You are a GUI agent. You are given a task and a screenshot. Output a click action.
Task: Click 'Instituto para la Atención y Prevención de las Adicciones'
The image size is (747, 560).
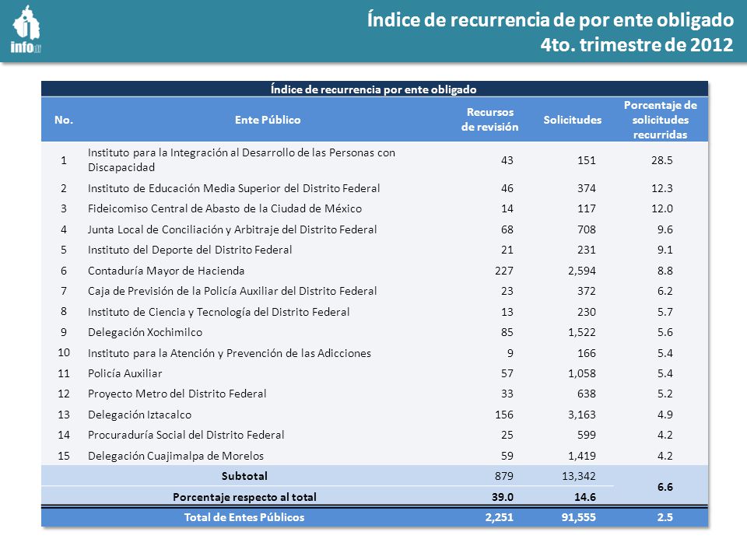[229, 353]
